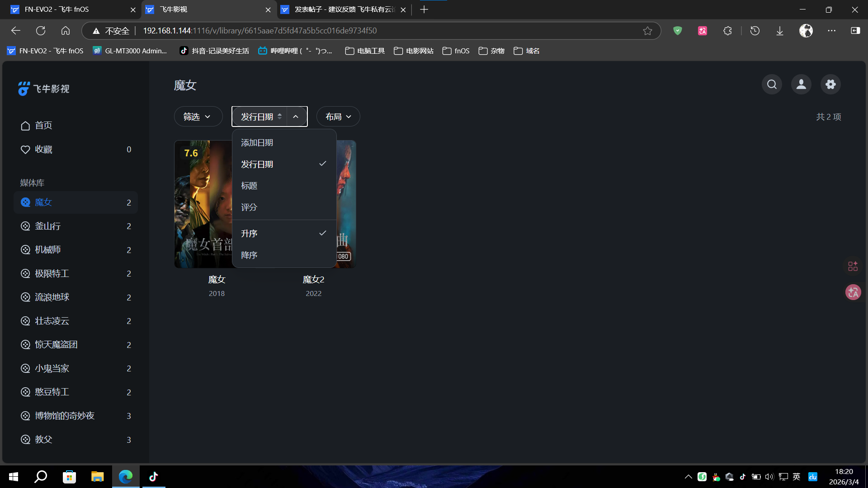Open the 布局 layout dropdown
The width and height of the screenshot is (868, 488).
(338, 117)
